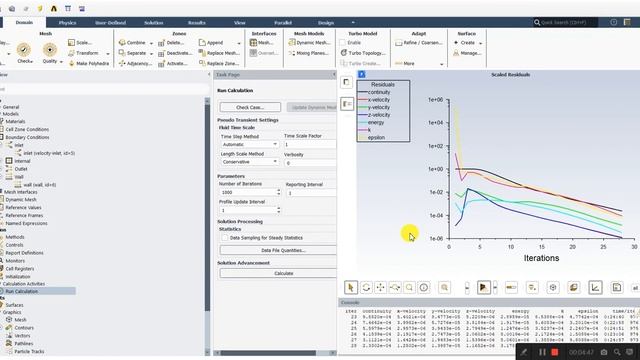
Task: Switch to the User-Defined tab
Action: click(110, 23)
